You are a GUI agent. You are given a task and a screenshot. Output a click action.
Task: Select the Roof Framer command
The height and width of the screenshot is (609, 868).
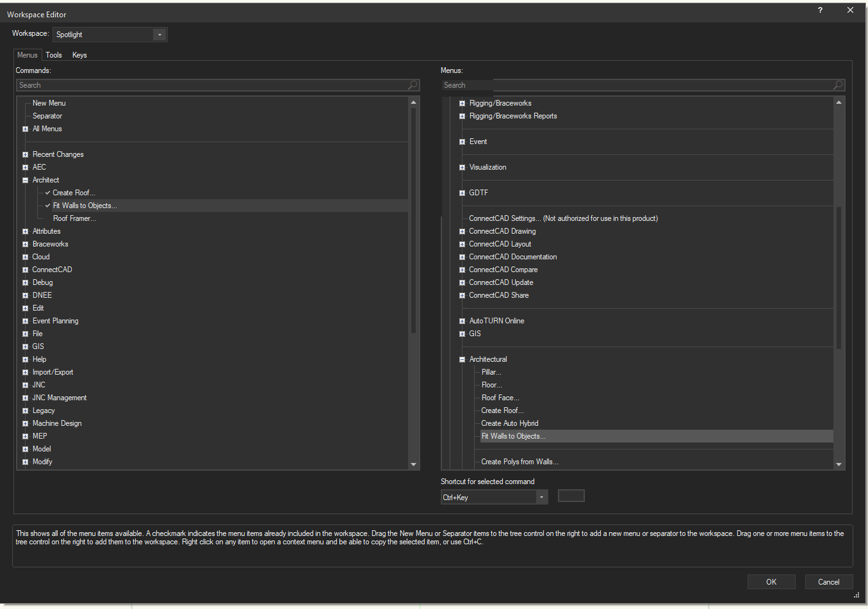[x=74, y=218]
